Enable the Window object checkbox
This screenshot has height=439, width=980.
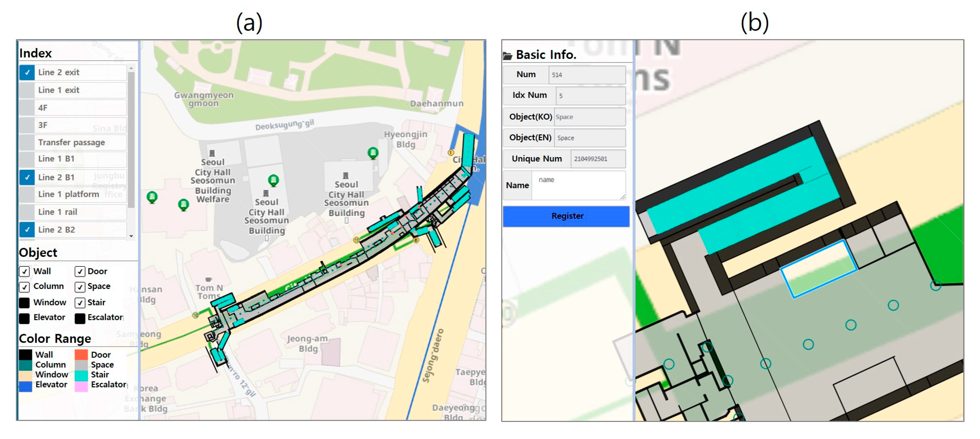point(24,303)
